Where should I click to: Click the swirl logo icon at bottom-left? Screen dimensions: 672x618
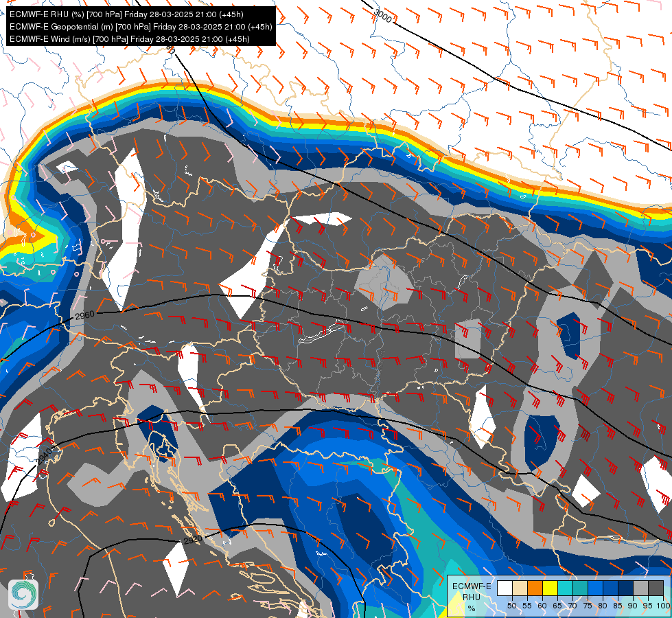[x=23, y=595]
